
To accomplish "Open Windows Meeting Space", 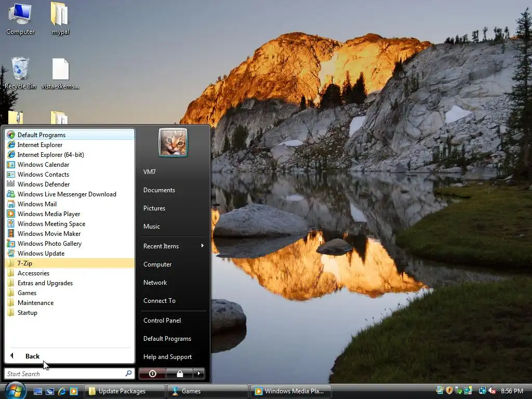I will pyautogui.click(x=70, y=223).
